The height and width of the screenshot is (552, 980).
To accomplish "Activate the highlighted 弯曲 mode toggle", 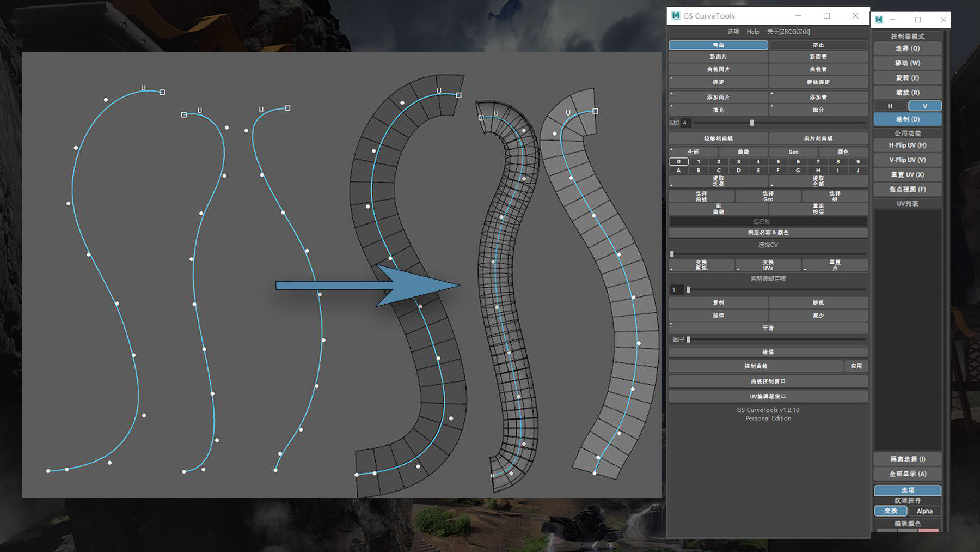I will click(718, 45).
